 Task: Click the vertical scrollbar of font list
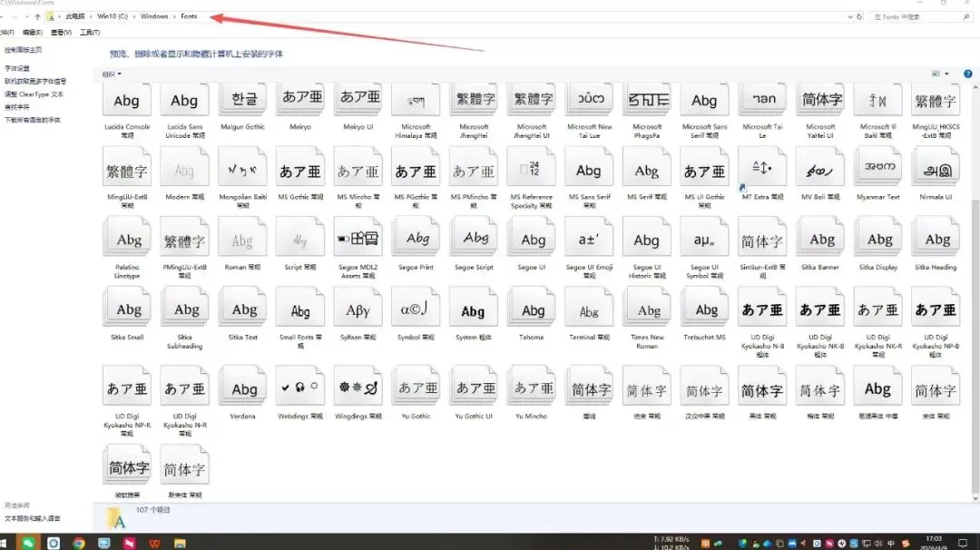click(975, 344)
